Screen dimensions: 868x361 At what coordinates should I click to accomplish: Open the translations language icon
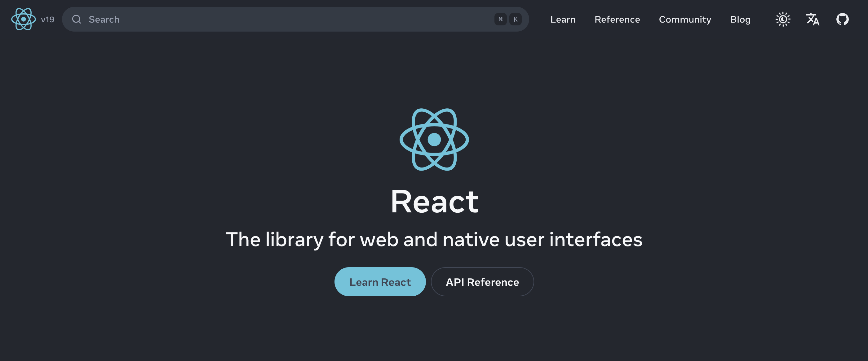point(813,19)
